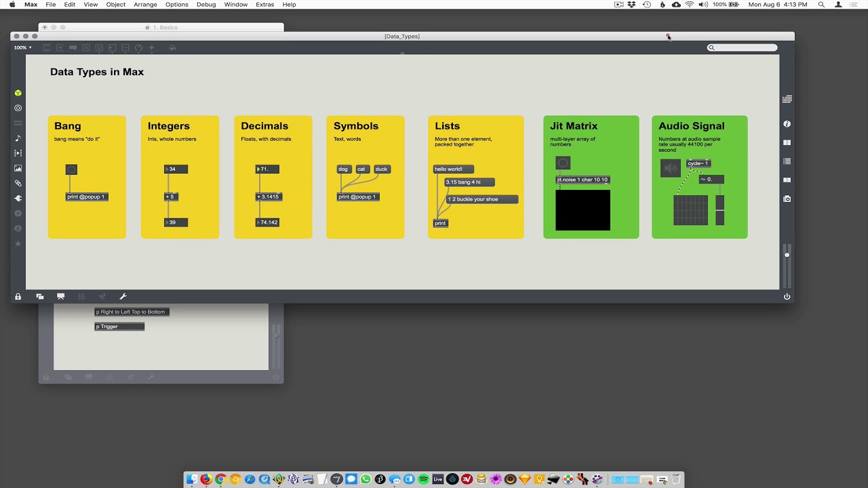Toggle audio power button at bottom right
This screenshot has width=868, height=488.
coord(787,296)
